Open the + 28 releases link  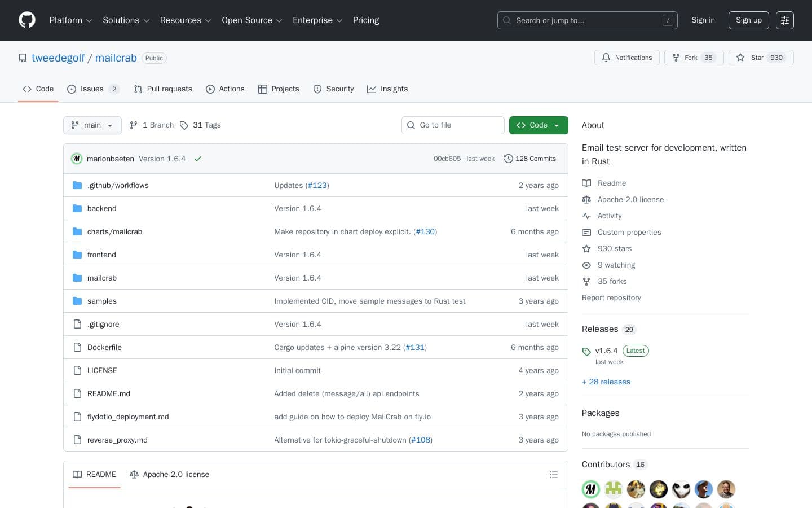pyautogui.click(x=606, y=382)
